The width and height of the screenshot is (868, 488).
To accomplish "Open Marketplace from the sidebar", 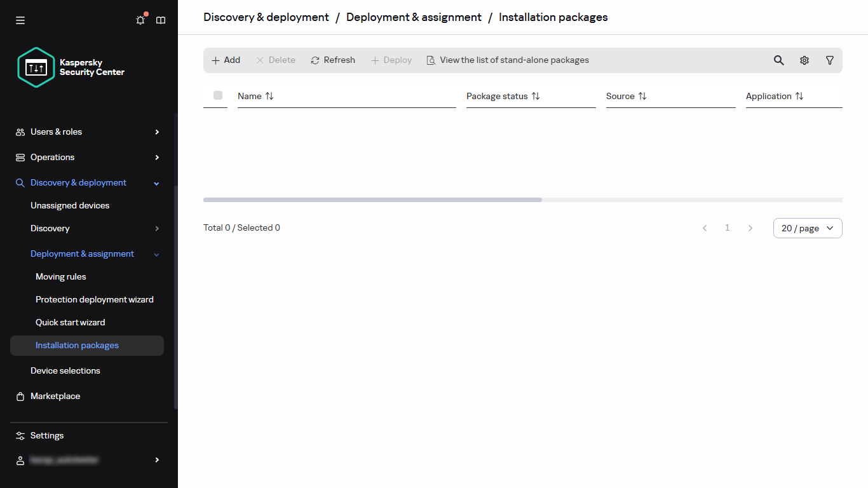I will pyautogui.click(x=55, y=396).
